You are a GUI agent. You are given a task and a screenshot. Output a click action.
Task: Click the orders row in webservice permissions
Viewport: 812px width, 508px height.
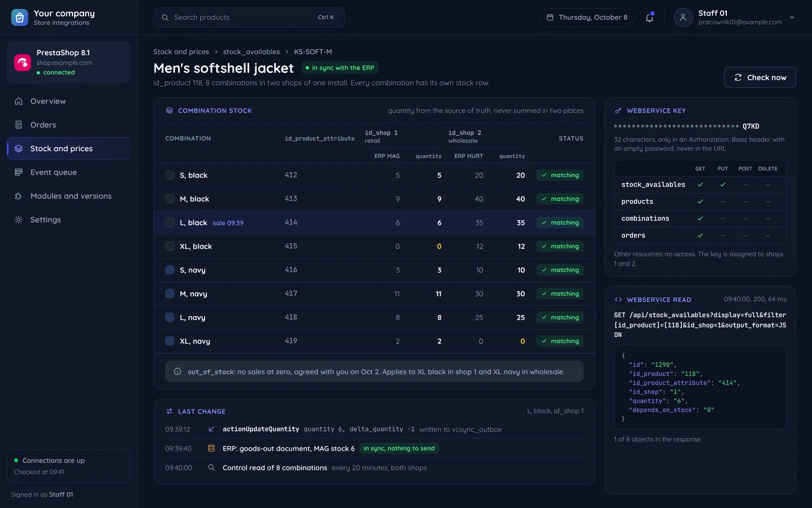coord(700,235)
